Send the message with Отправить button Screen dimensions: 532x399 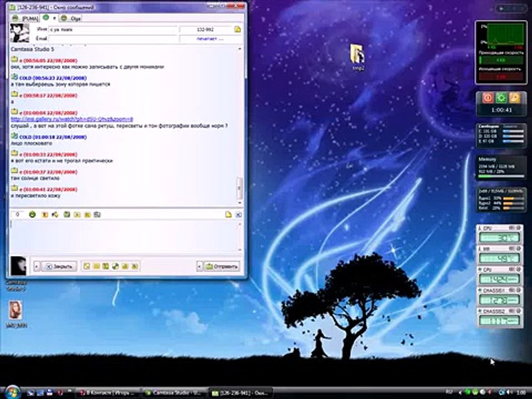point(222,267)
